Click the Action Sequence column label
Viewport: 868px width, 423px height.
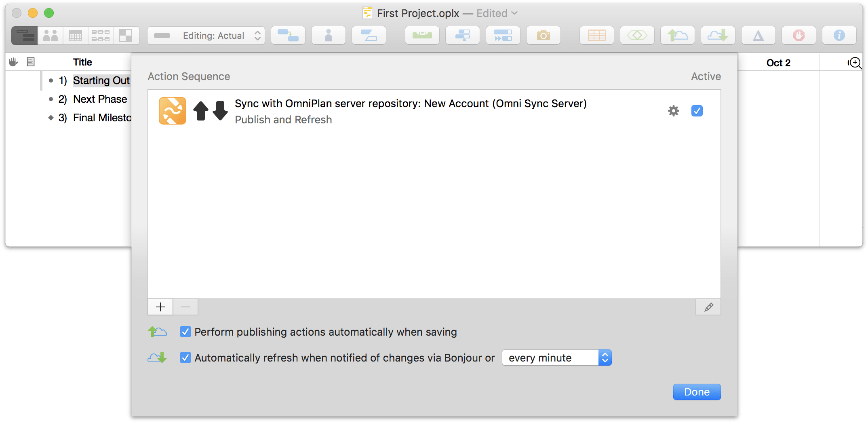(x=189, y=76)
